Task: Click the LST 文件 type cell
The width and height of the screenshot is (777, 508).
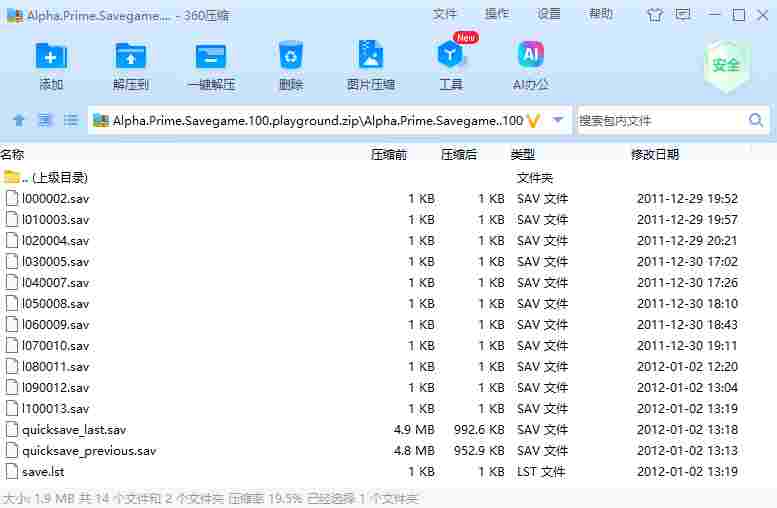Action: click(x=541, y=472)
